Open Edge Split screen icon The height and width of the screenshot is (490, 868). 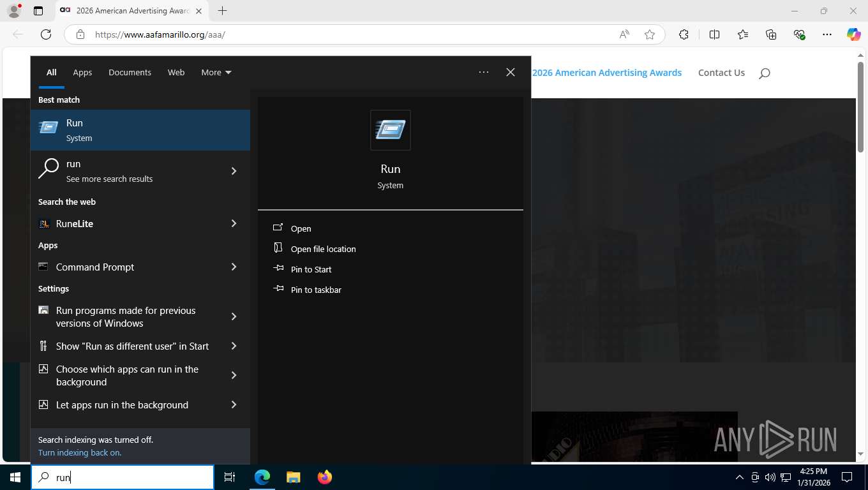pyautogui.click(x=714, y=34)
